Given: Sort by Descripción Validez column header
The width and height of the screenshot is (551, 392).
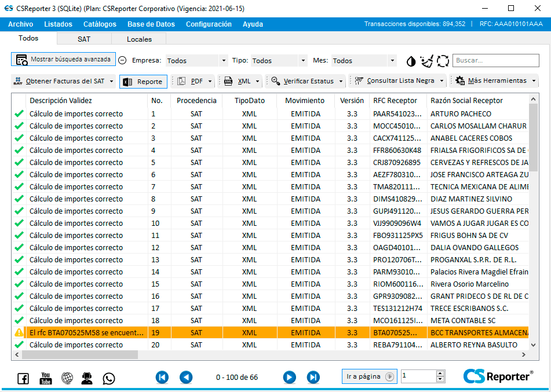Looking at the screenshot, I should point(87,100).
